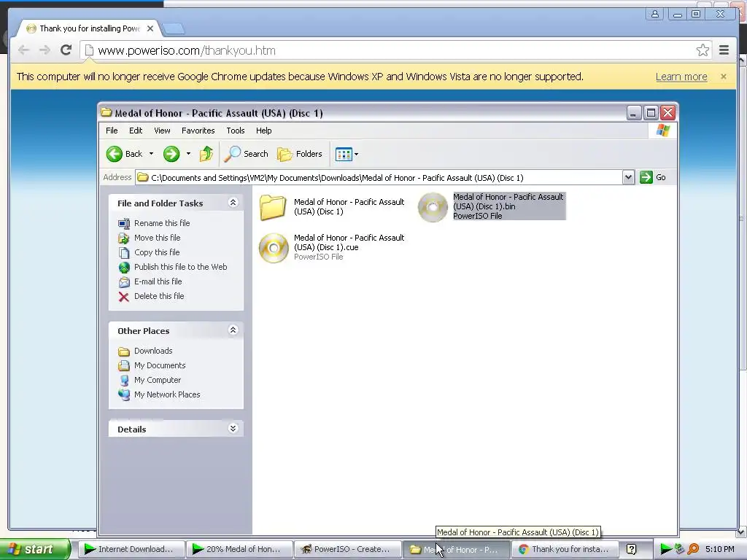
Task: Click the Copy this file icon
Action: (124, 253)
